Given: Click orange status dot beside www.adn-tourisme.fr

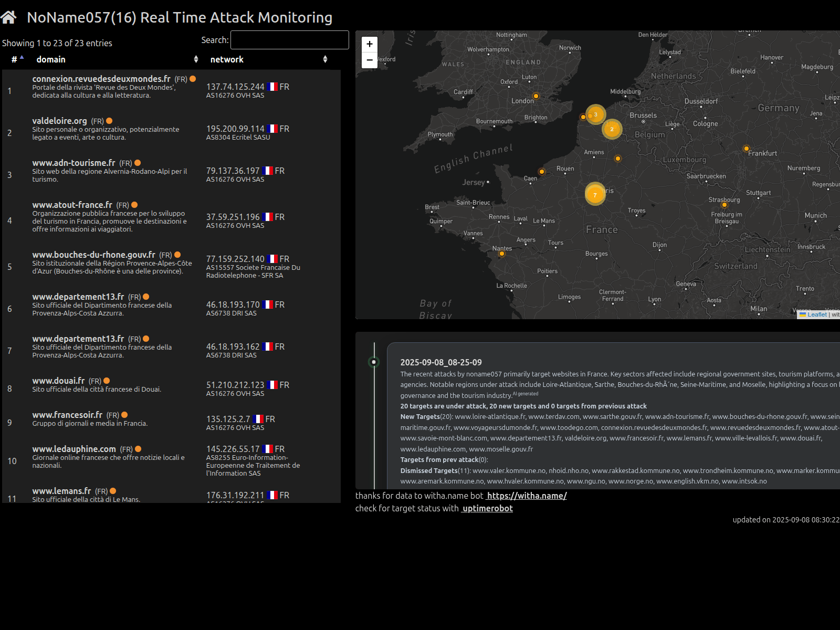Looking at the screenshot, I should 138,163.
